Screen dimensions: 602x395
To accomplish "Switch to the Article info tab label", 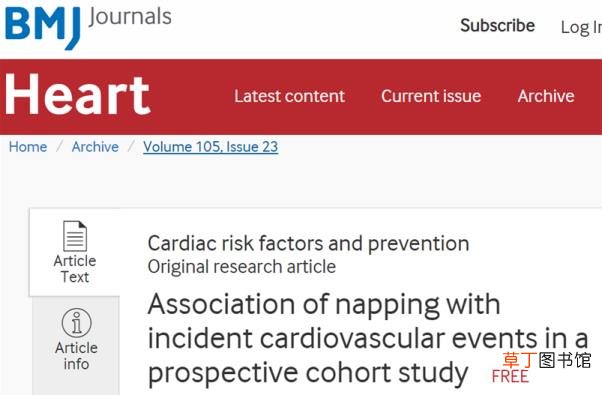I will (76, 356).
